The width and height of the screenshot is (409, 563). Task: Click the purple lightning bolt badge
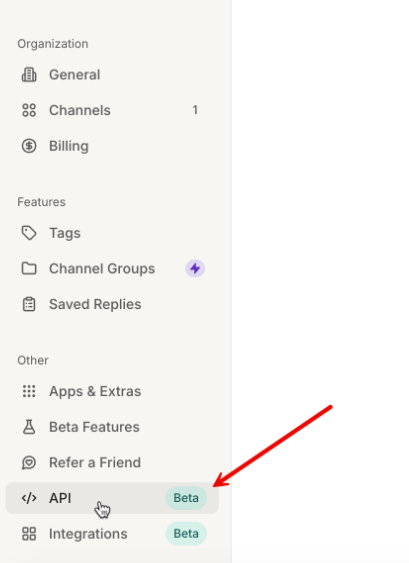click(x=195, y=269)
